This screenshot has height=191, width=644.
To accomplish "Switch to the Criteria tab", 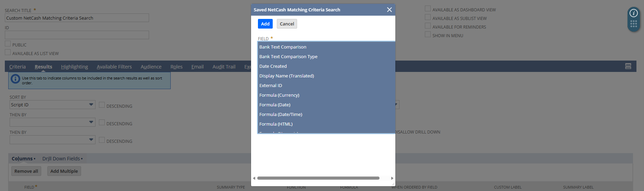I will 17,67.
